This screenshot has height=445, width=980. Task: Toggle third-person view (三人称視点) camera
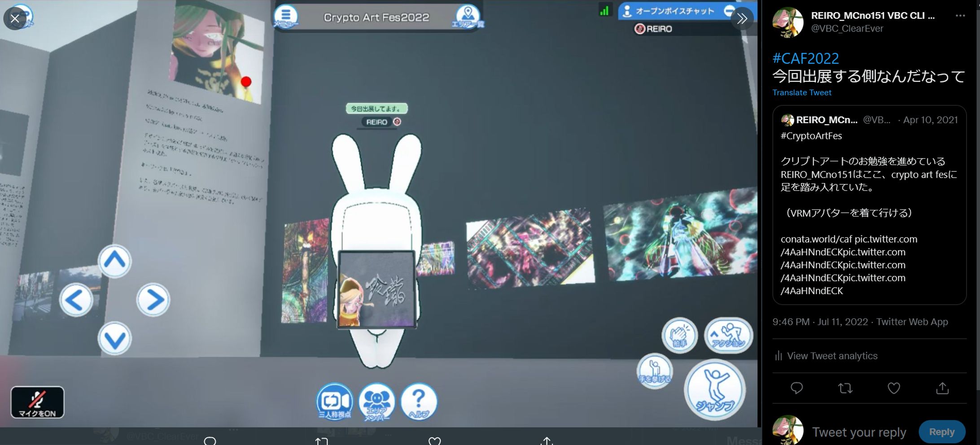tap(335, 401)
